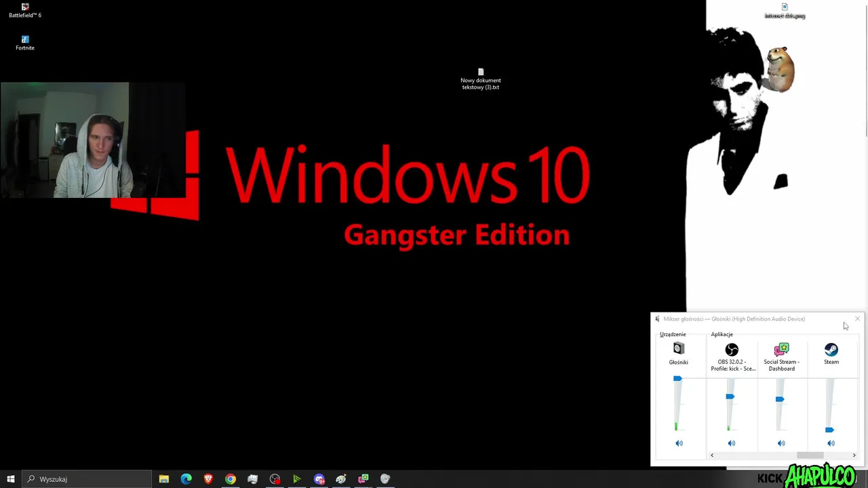Open File Explorer from taskbar
This screenshot has width=868, height=488.
tap(164, 479)
